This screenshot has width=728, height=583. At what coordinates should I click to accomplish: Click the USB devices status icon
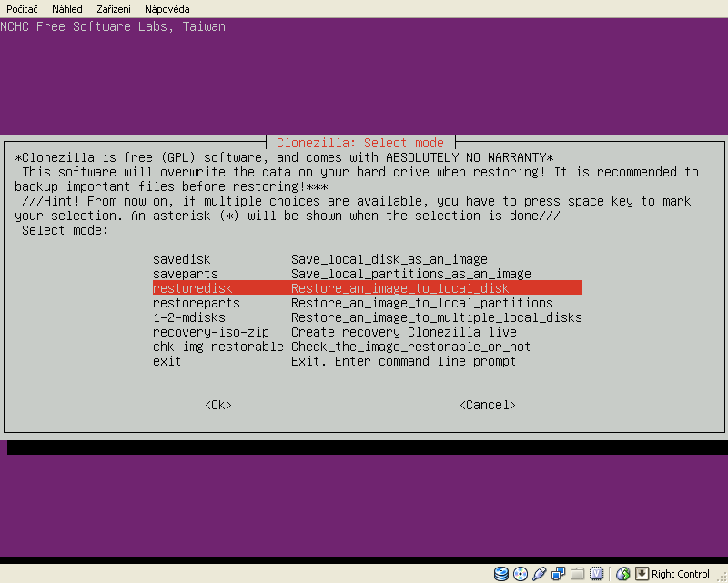point(539,574)
